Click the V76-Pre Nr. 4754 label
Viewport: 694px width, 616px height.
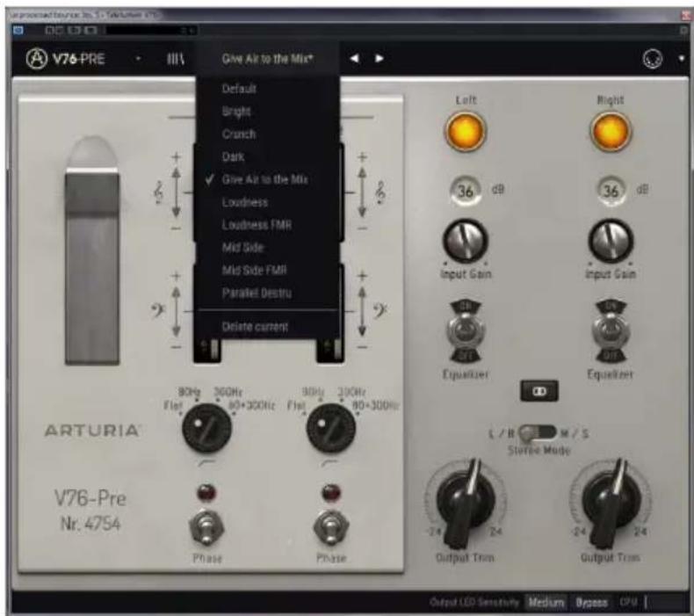point(90,511)
